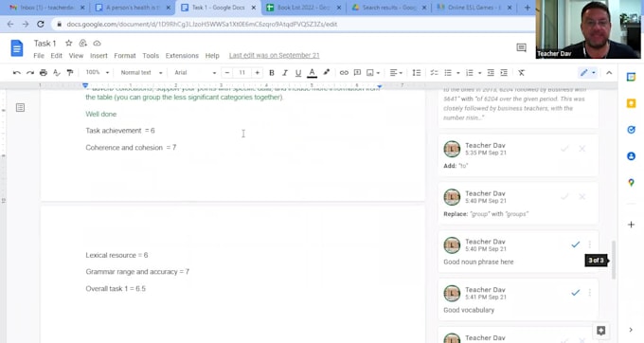The width and height of the screenshot is (644, 343).
Task: Open comment history icon
Action: (x=521, y=48)
